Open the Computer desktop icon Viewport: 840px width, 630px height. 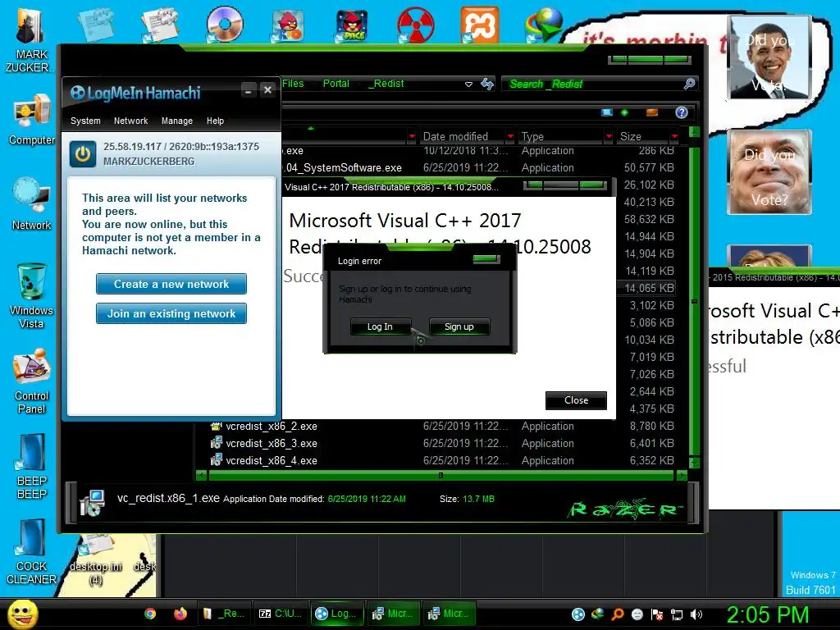pyautogui.click(x=32, y=120)
